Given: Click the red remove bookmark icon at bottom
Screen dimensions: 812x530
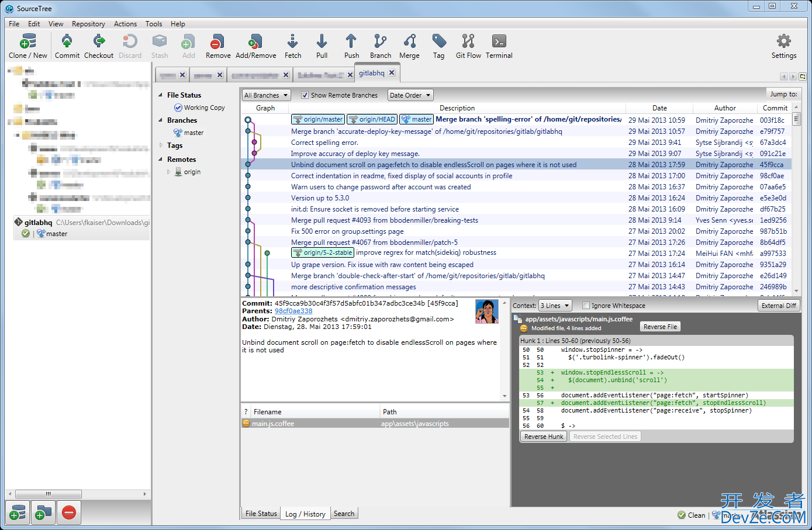Looking at the screenshot, I should [x=69, y=513].
